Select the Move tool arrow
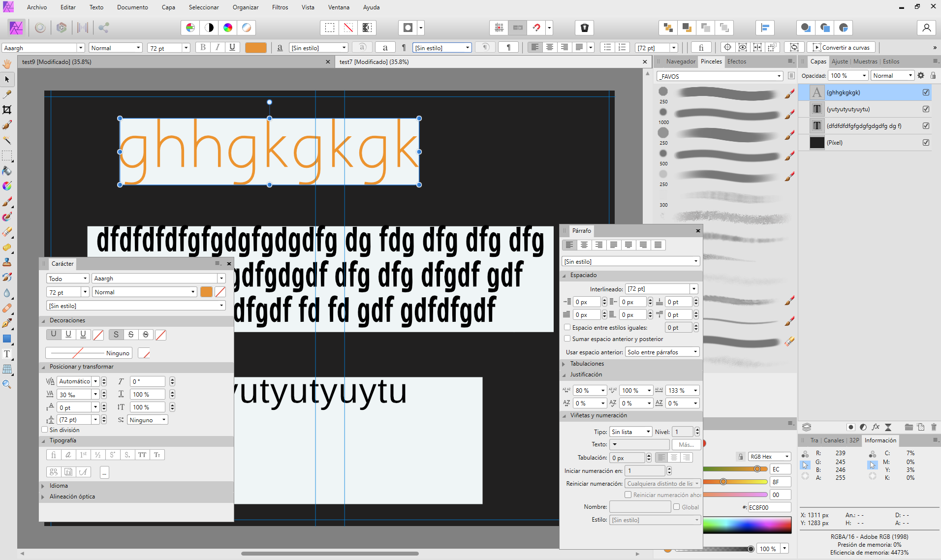 coord(7,79)
